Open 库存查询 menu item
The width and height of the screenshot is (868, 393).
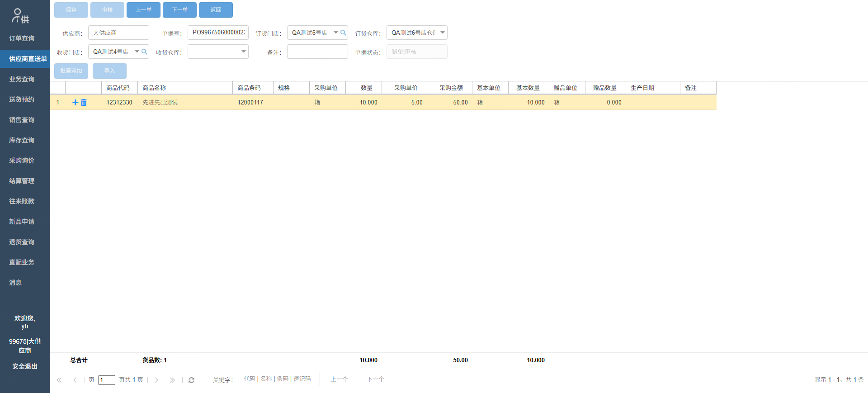25,140
